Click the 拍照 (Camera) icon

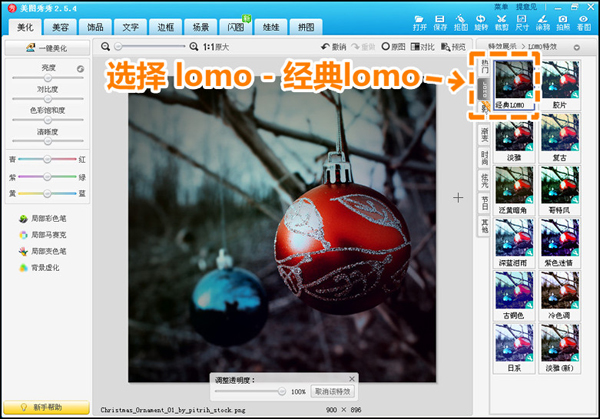[x=563, y=23]
